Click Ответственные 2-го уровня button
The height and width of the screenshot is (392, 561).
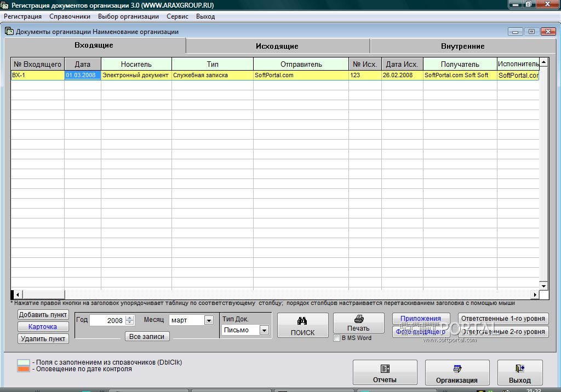coord(503,332)
